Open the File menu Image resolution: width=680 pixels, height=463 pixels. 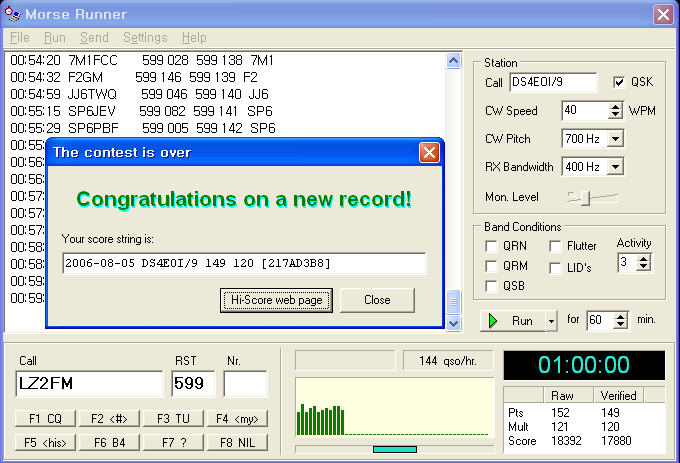click(x=20, y=38)
